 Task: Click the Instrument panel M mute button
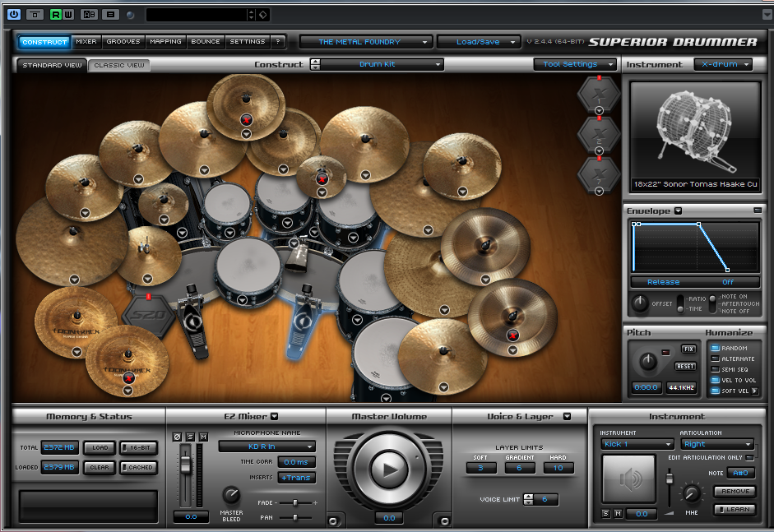point(618,514)
